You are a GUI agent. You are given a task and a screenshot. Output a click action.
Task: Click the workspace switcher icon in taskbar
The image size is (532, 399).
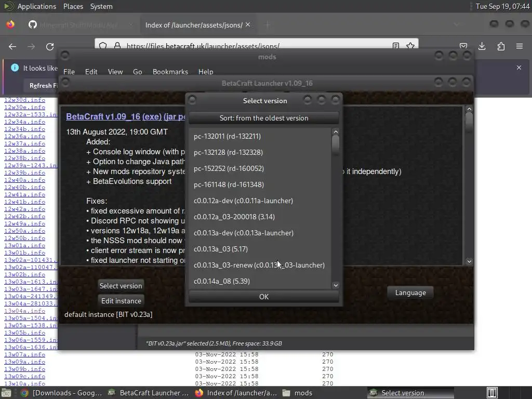coord(492,393)
